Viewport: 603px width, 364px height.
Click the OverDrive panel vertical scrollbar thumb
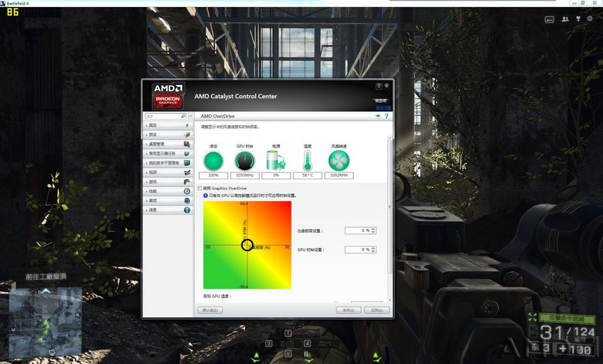(x=390, y=207)
